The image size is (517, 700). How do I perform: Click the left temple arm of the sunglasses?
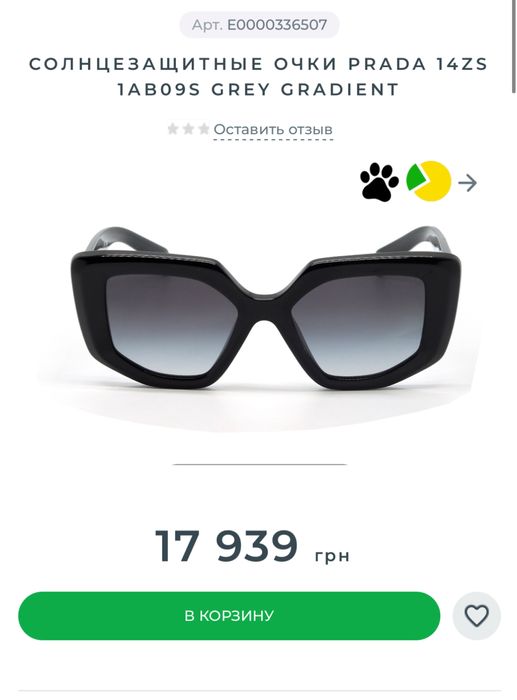(127, 241)
